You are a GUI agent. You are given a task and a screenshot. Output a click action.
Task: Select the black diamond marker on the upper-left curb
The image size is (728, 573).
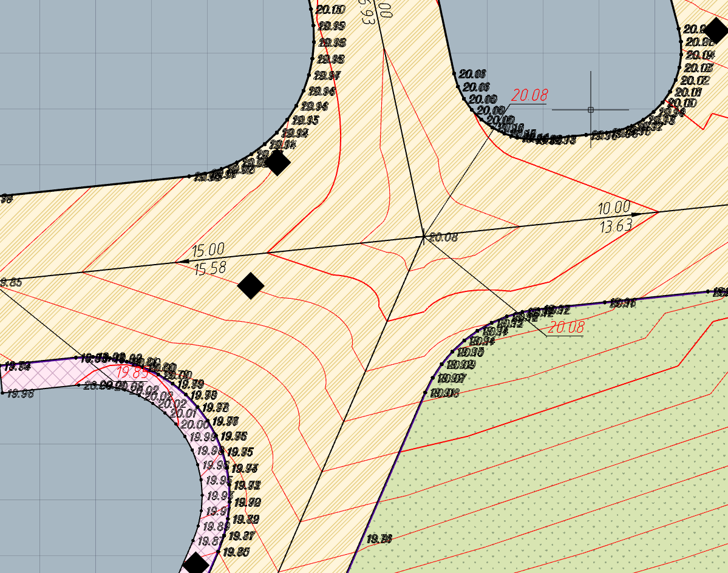(x=277, y=163)
